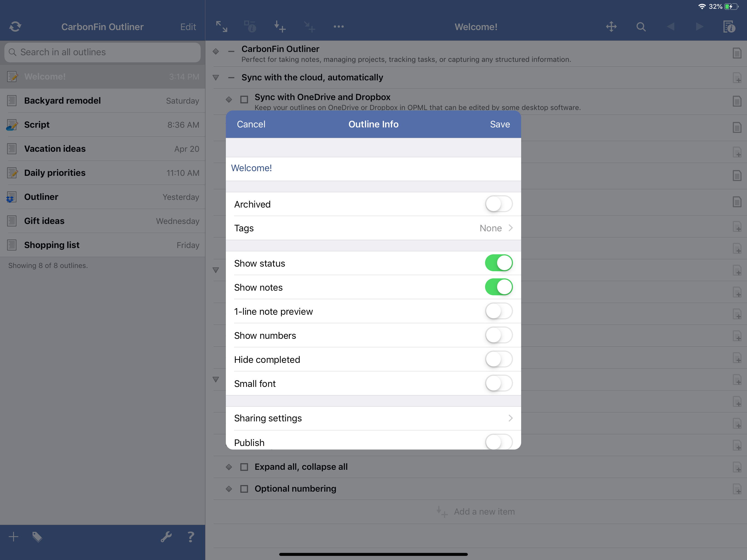Screen dimensions: 747x560
Task: Open the wrench settings icon
Action: click(x=166, y=536)
